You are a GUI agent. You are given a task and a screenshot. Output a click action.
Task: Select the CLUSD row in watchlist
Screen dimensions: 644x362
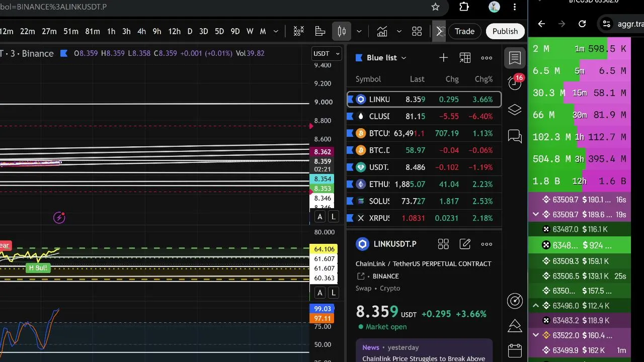pos(424,117)
